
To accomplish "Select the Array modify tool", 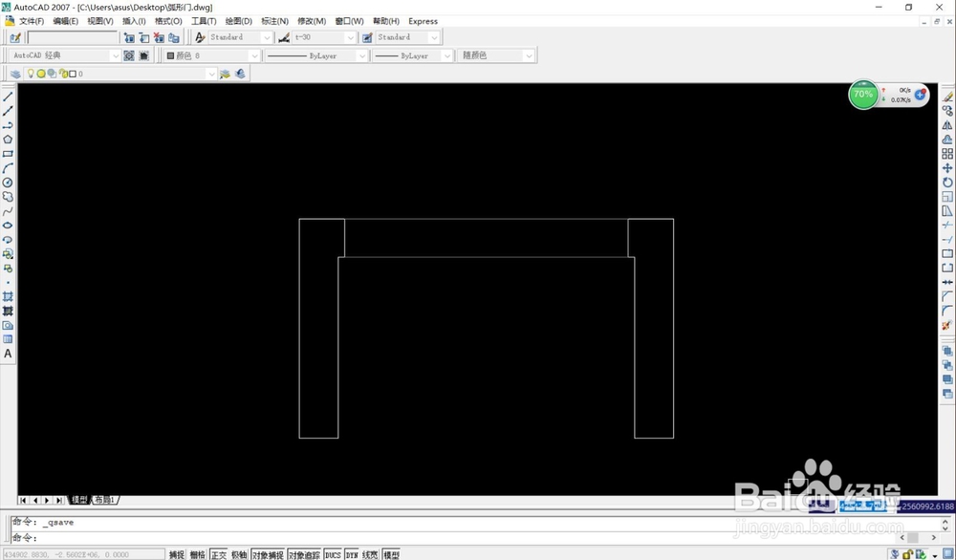I will click(x=946, y=154).
